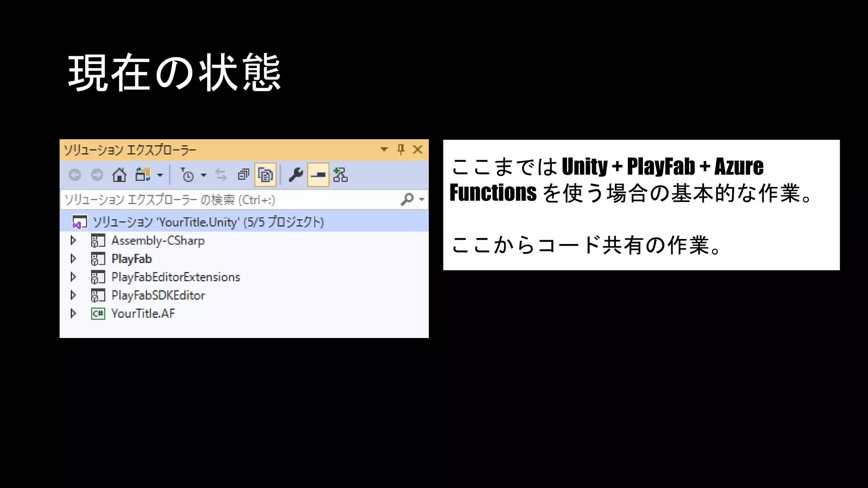Click the Back navigation arrow in Solution Explorer
This screenshot has width=868, height=488.
[x=75, y=175]
